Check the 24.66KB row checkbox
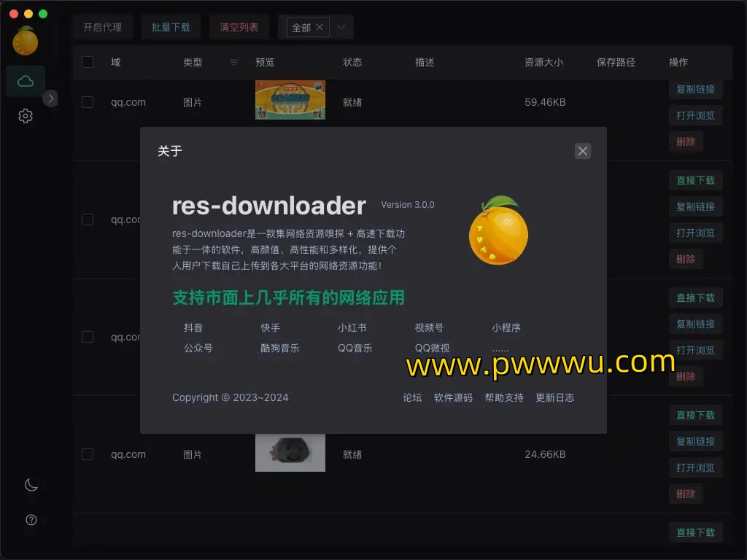This screenshot has width=747, height=560. tap(88, 454)
